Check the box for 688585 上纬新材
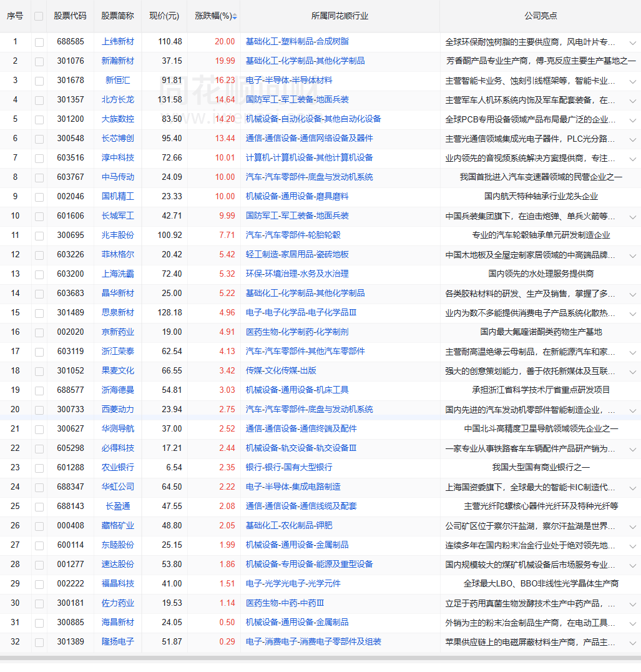This screenshot has height=672, width=641. coord(39,42)
